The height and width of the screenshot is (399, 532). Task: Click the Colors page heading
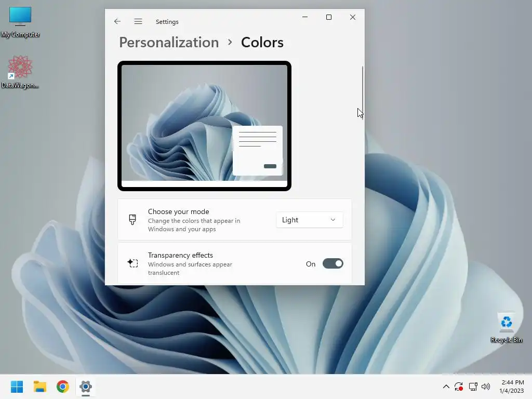[262, 43]
